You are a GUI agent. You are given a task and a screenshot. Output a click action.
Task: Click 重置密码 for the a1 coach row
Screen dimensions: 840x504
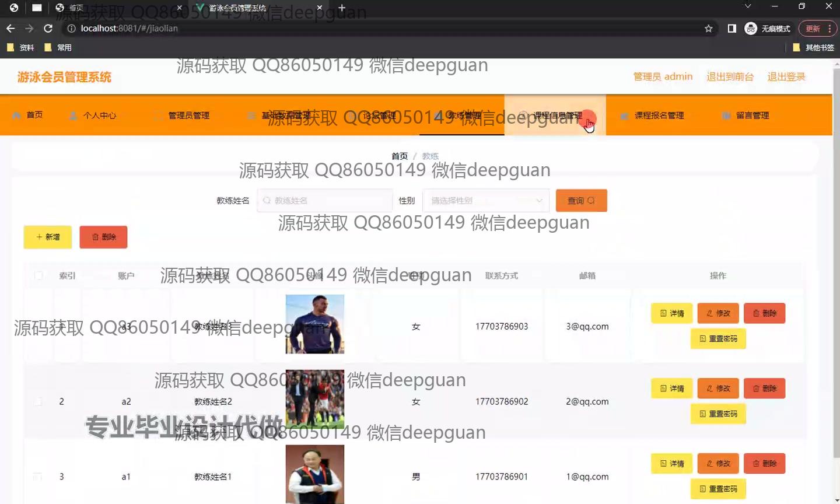pyautogui.click(x=718, y=489)
